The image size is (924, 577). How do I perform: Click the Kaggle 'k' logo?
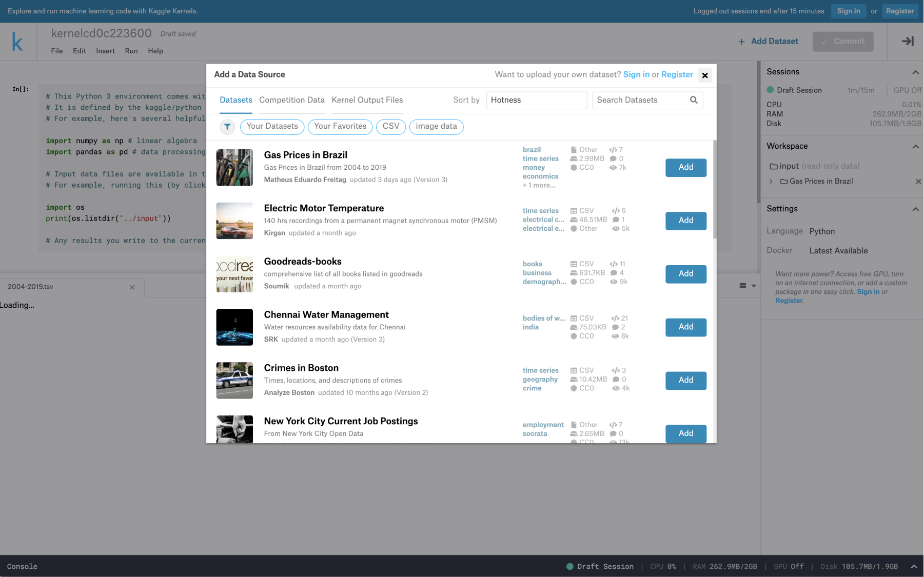point(17,42)
